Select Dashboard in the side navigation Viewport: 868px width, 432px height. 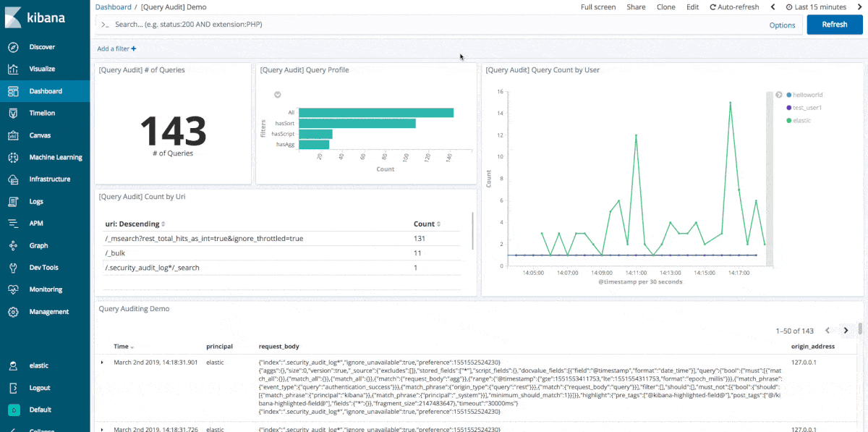pyautogui.click(x=46, y=91)
